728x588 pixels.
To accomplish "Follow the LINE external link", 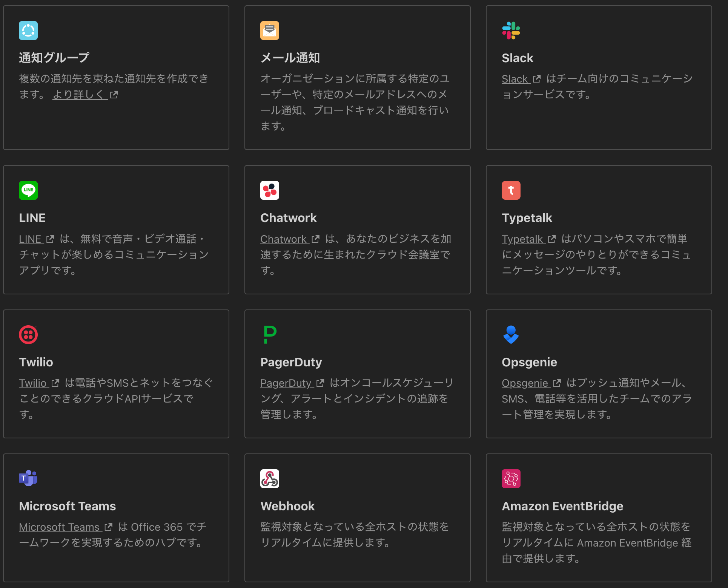I will point(32,239).
